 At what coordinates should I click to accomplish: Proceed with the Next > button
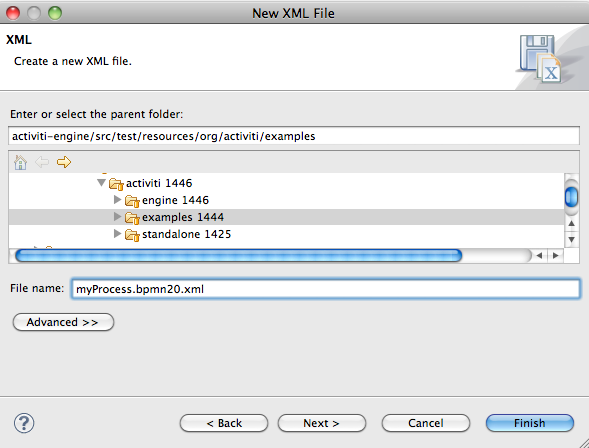[x=322, y=423]
